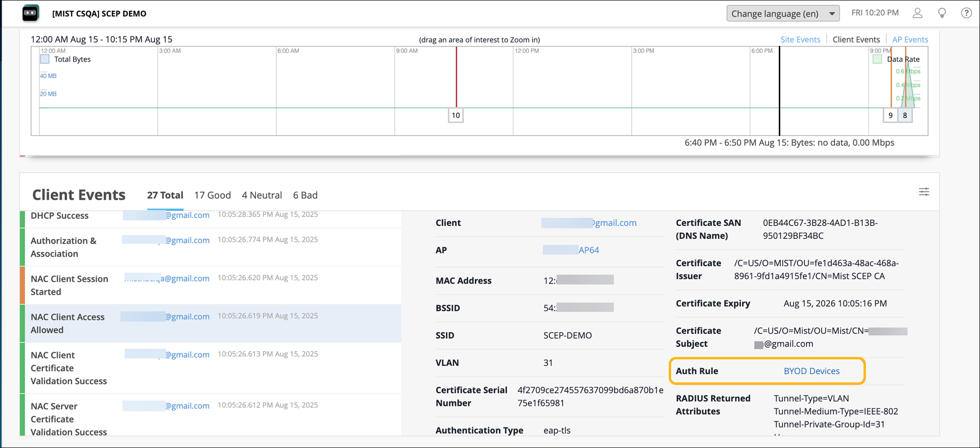The image size is (980, 448).
Task: Open Client Events filter settings icon
Action: tap(924, 192)
